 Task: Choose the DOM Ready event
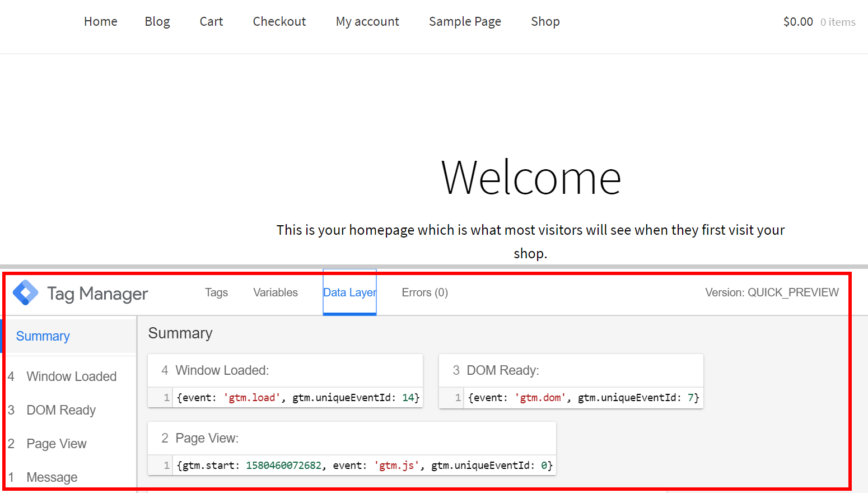tap(61, 410)
